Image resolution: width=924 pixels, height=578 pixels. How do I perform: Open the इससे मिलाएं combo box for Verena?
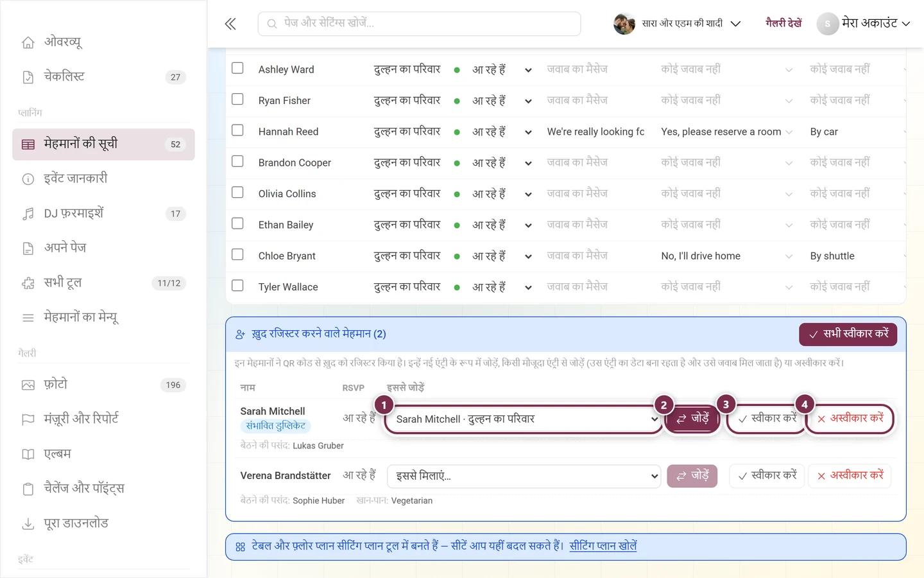524,476
